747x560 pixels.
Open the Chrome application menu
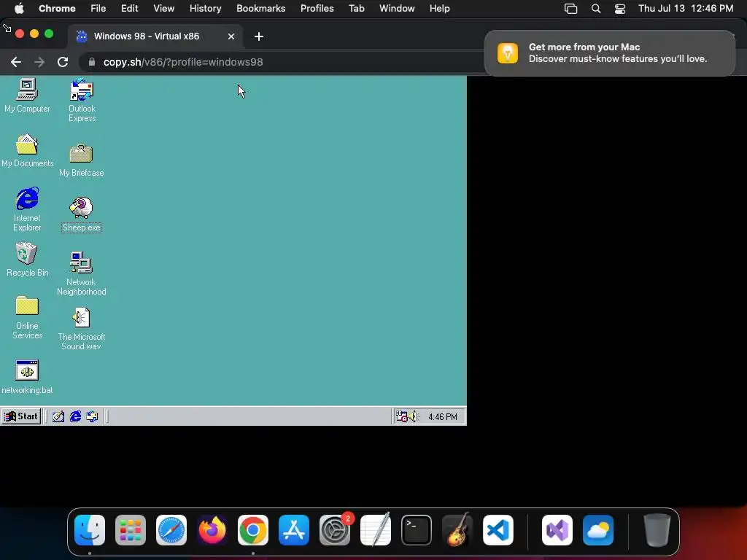point(57,8)
